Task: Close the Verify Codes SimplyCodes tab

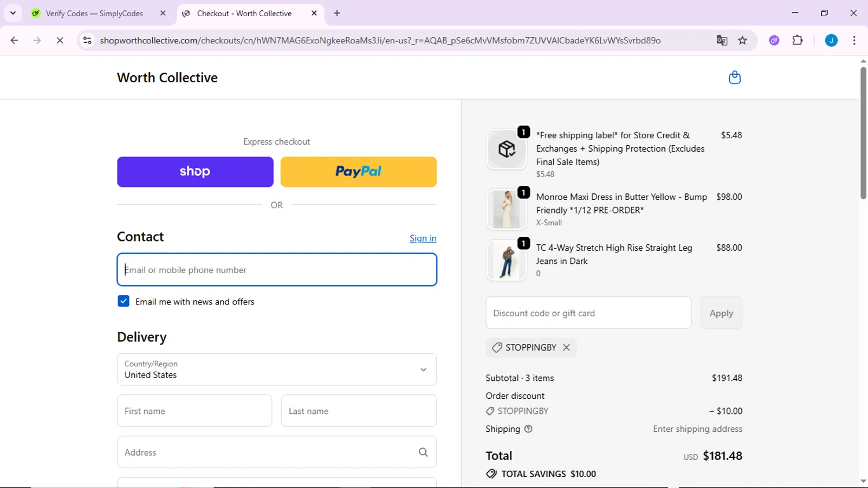Action: pyautogui.click(x=163, y=13)
